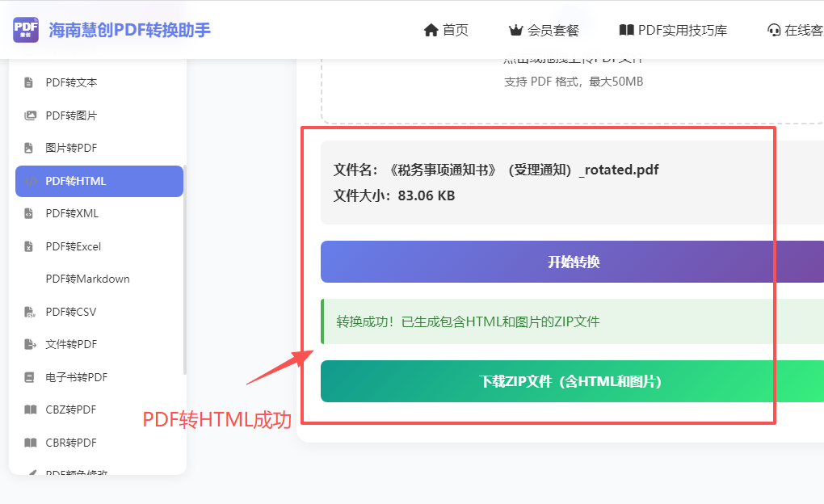This screenshot has height=504, width=824.
Task: Click the open book icon beside CBZ转PDF
Action: [x=31, y=409]
